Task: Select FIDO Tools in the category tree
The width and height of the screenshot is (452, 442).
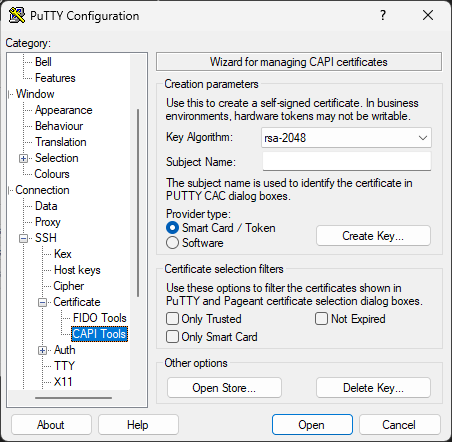Action: point(100,318)
